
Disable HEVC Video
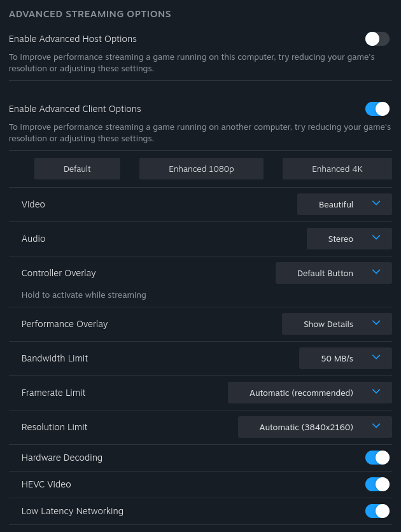377,484
